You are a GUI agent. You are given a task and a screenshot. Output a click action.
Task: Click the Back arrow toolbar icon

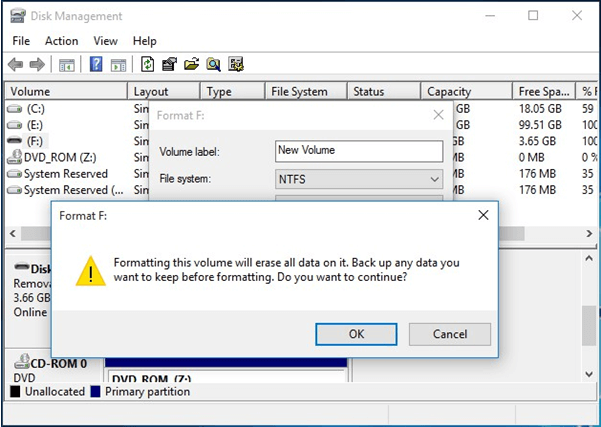[15, 64]
